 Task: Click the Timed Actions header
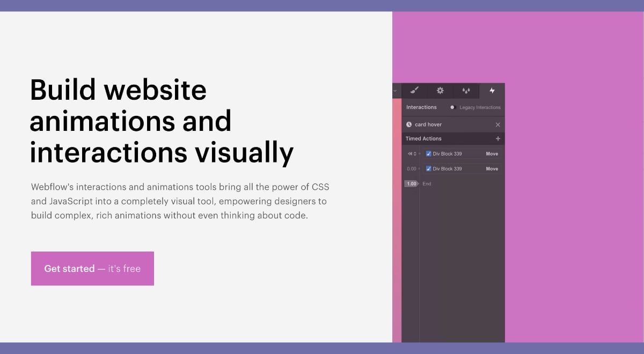click(x=423, y=138)
